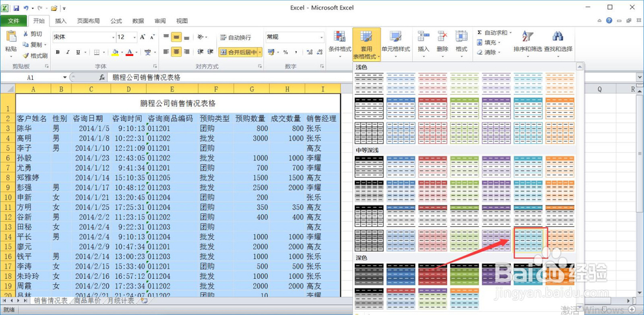Screen dimensions: 644x315
Task: Click Format as Table (套用表格格式)
Action: pos(366,44)
